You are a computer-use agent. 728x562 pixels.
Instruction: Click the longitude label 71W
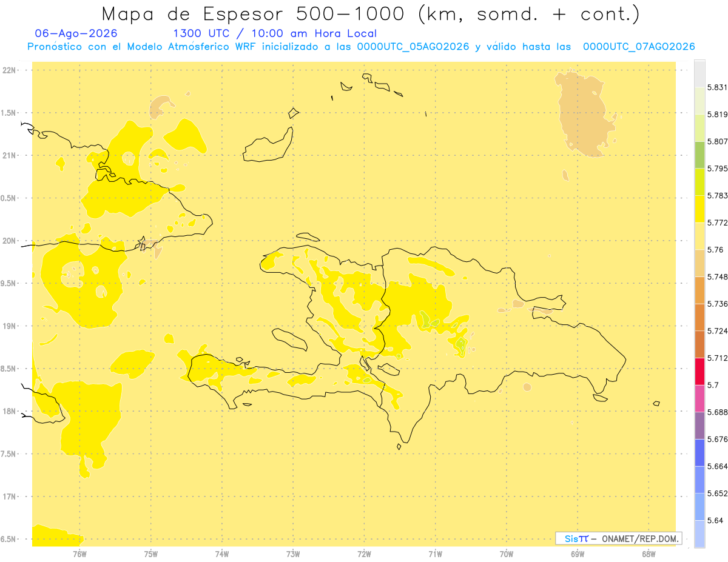(x=435, y=554)
